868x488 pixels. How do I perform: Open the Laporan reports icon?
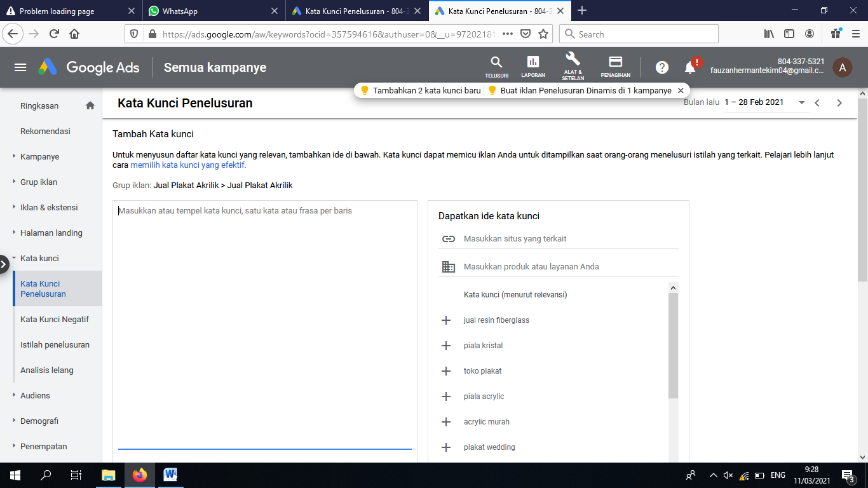pos(533,66)
